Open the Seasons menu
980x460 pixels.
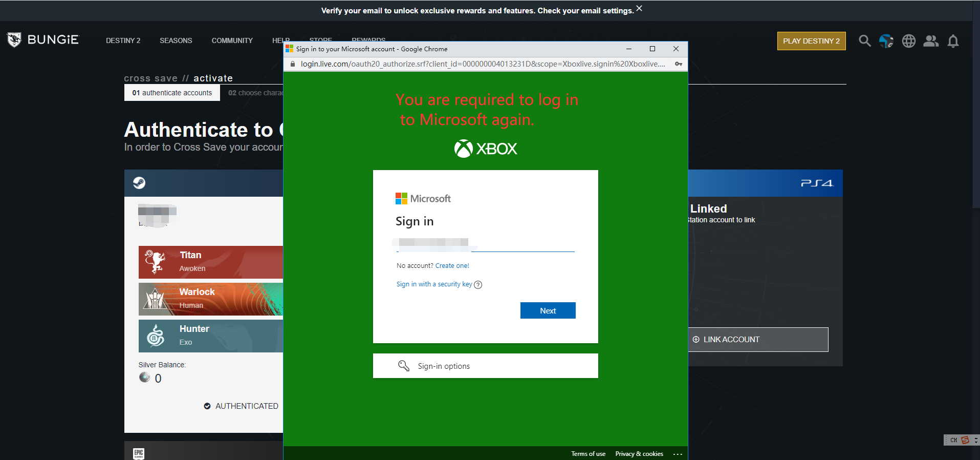click(176, 40)
